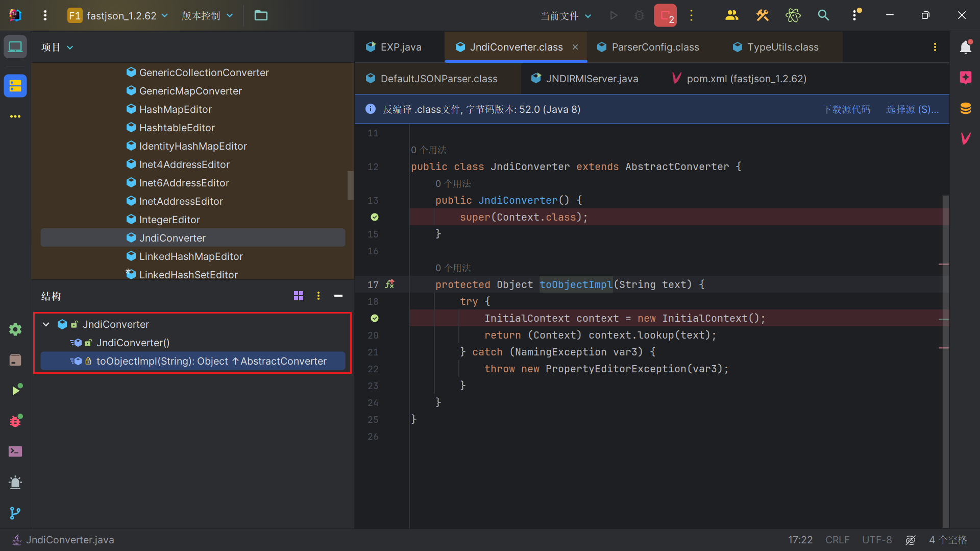Open the build tools hammer icon
980x551 pixels.
(x=762, y=15)
